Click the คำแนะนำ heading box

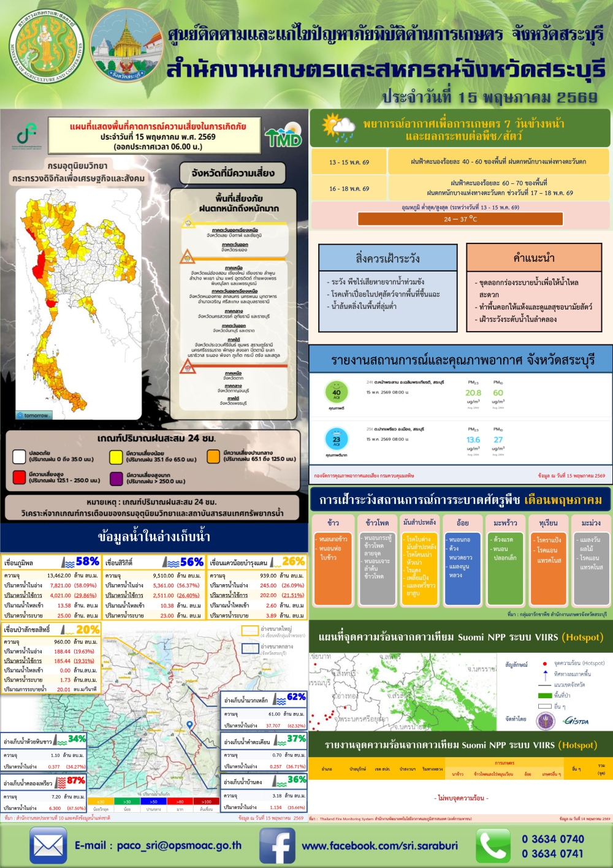point(534,258)
